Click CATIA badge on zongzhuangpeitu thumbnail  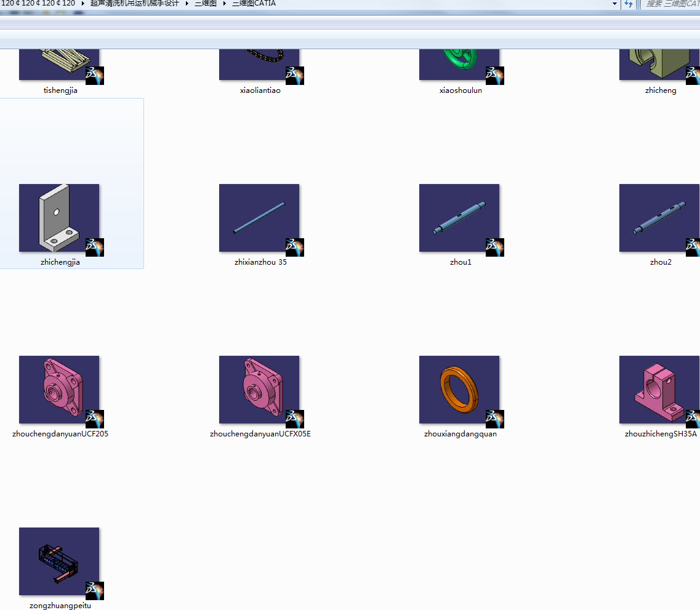coord(95,591)
